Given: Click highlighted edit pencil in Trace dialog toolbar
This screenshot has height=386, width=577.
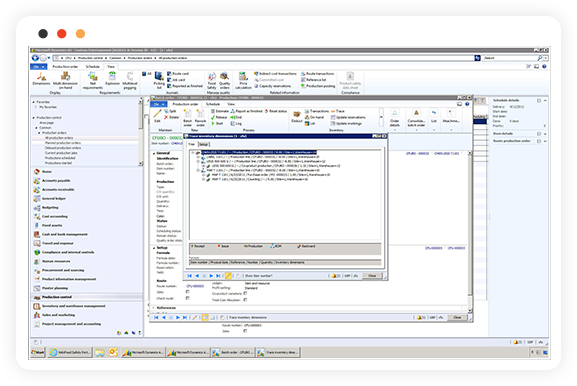Looking at the screenshot, I should [x=228, y=276].
